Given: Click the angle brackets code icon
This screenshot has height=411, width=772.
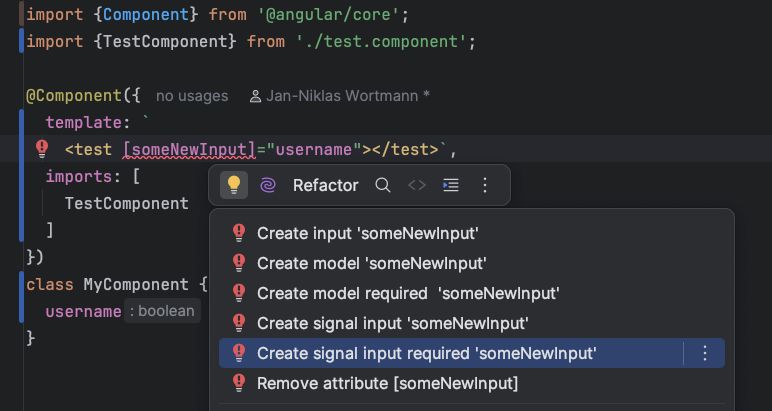Looking at the screenshot, I should tap(417, 185).
